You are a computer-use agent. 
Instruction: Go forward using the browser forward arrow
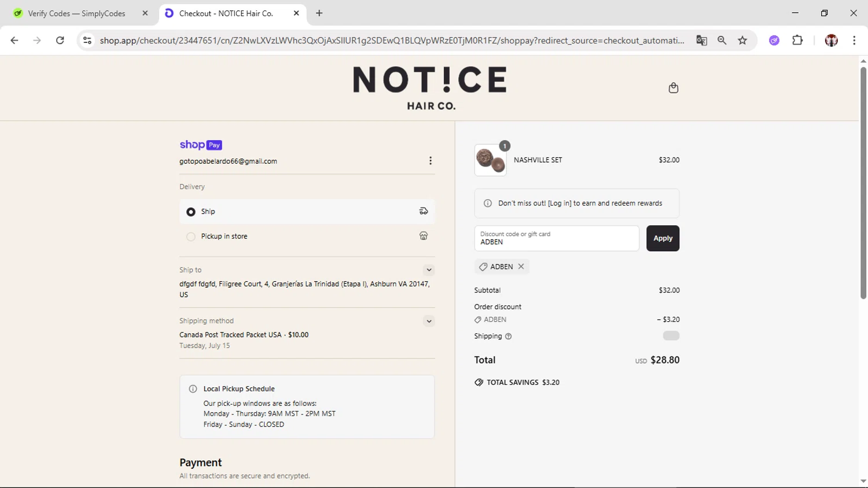[37, 41]
